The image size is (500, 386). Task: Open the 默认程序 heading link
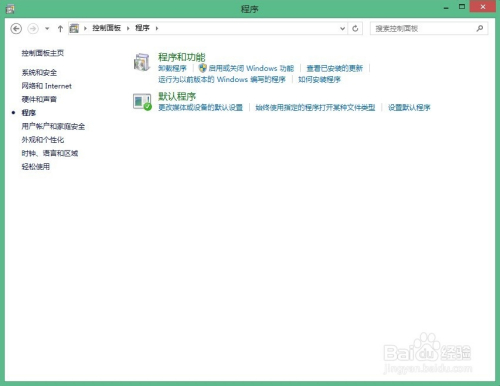coord(177,96)
